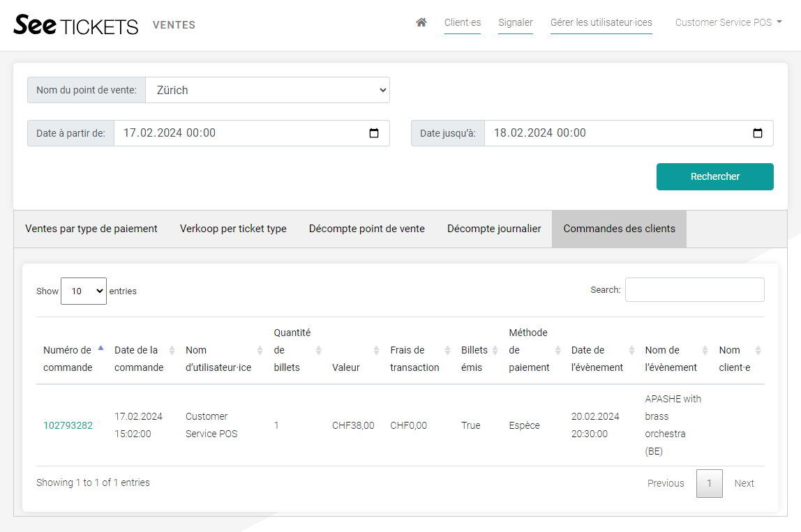Click the See Tickets logo
This screenshot has width=801, height=532.
(x=76, y=25)
